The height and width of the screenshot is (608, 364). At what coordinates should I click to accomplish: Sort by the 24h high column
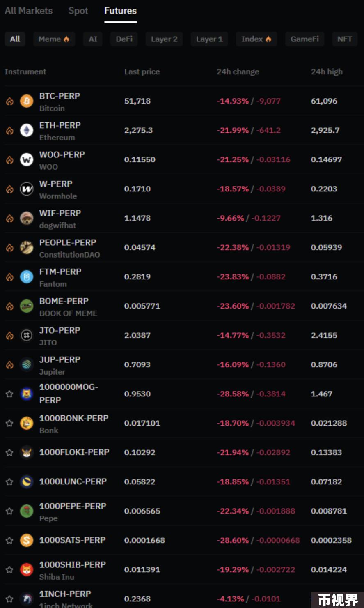click(x=327, y=71)
